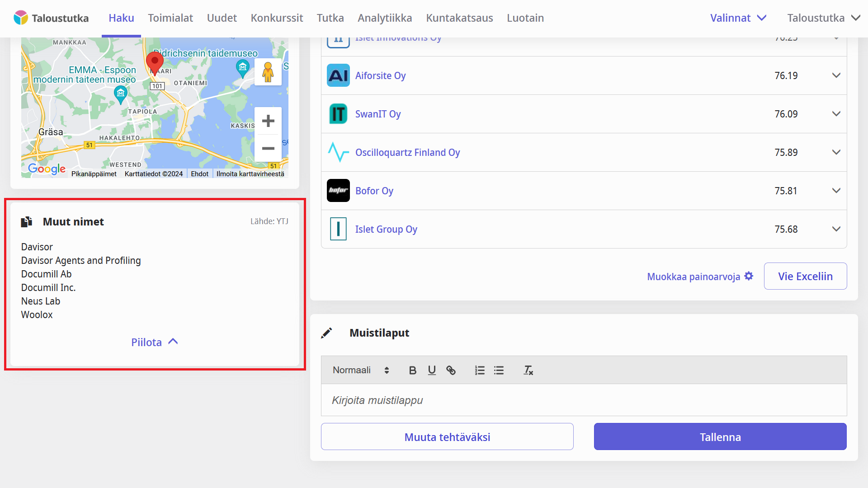868x488 pixels.
Task: Export results with Vie Exceliin
Action: pos(805,276)
